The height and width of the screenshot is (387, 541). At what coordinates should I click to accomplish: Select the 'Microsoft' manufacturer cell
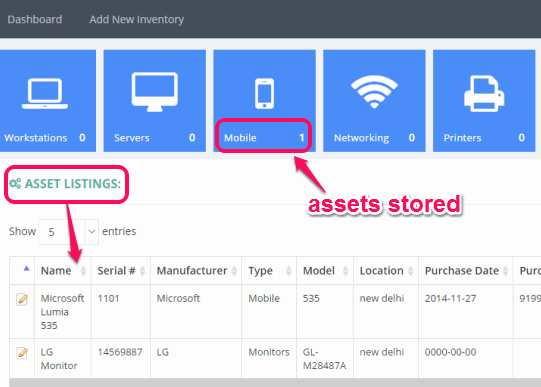pos(196,312)
